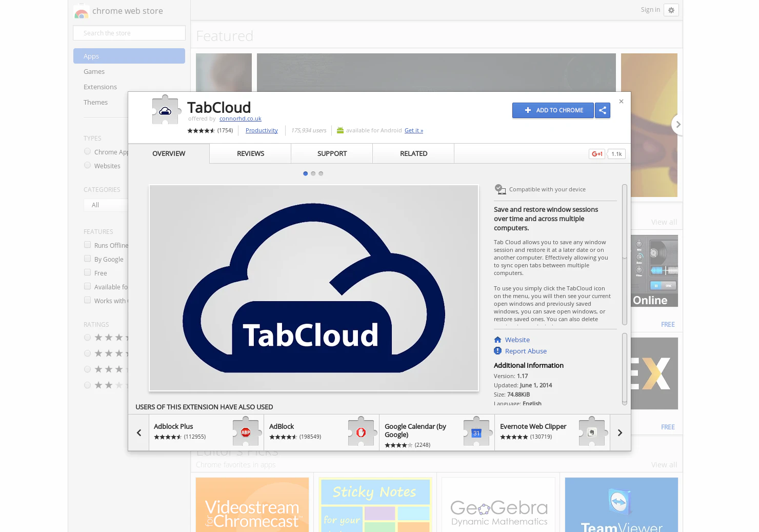This screenshot has width=759, height=532.
Task: Open the Evernote Web Clipper related card
Action: (552, 432)
